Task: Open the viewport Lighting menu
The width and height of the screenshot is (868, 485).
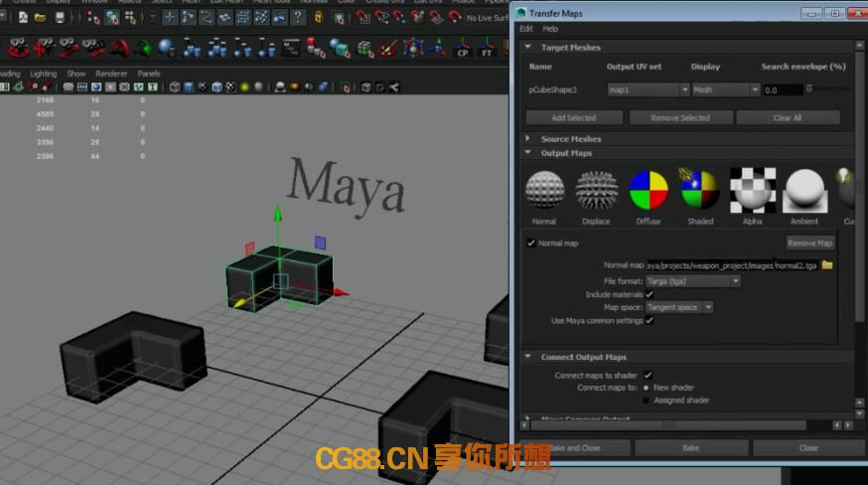Action: (43, 74)
